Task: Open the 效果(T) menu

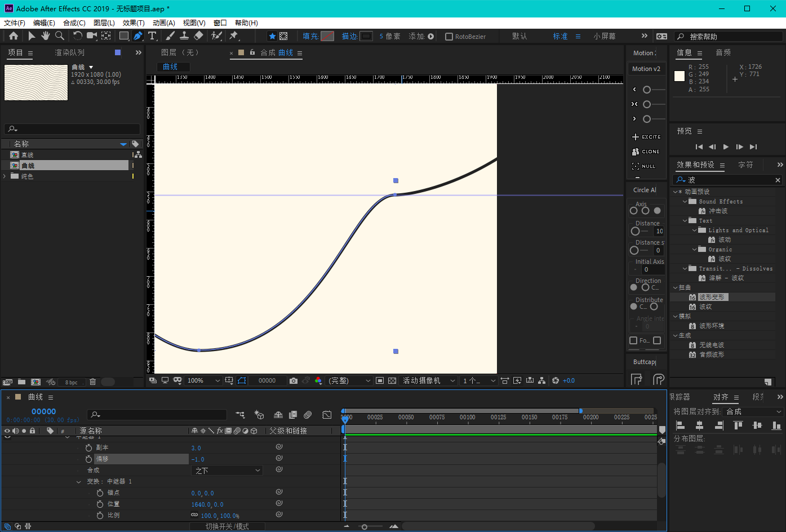Action: 134,23
